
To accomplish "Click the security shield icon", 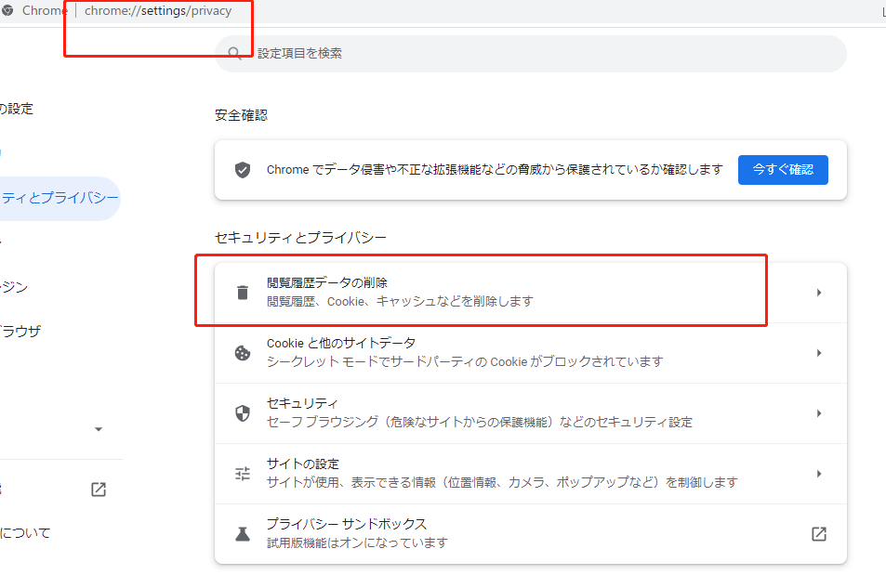I will (x=243, y=412).
